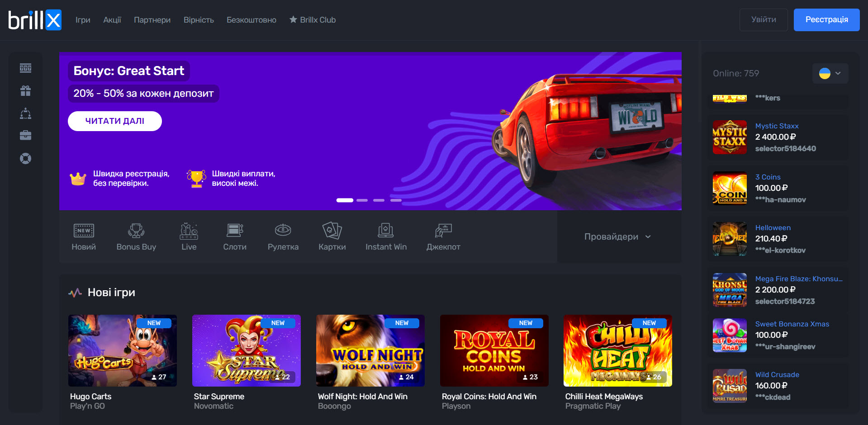Go to the fourth banner slide indicator
Screen dimensions: 868x425
tap(396, 200)
